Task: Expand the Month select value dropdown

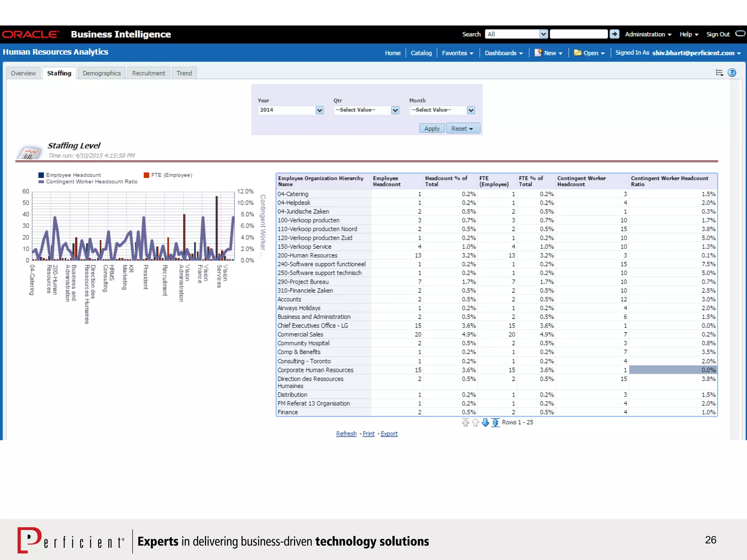Action: 471,110
